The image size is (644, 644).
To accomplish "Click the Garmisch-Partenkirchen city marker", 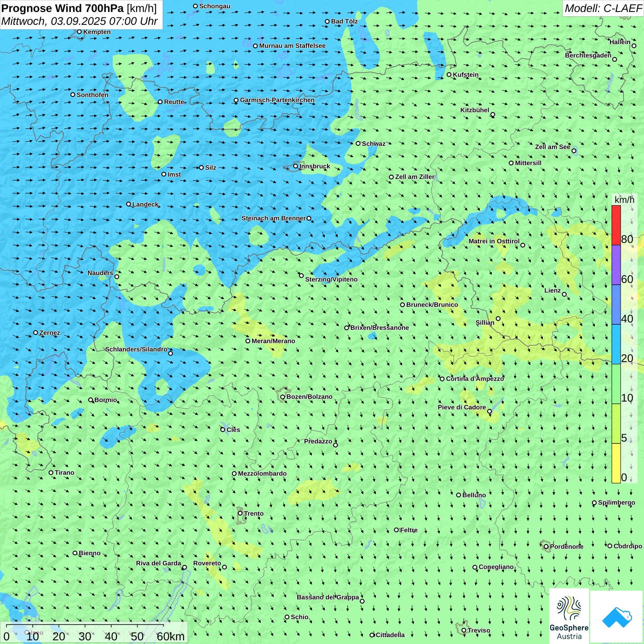I will coord(236,100).
